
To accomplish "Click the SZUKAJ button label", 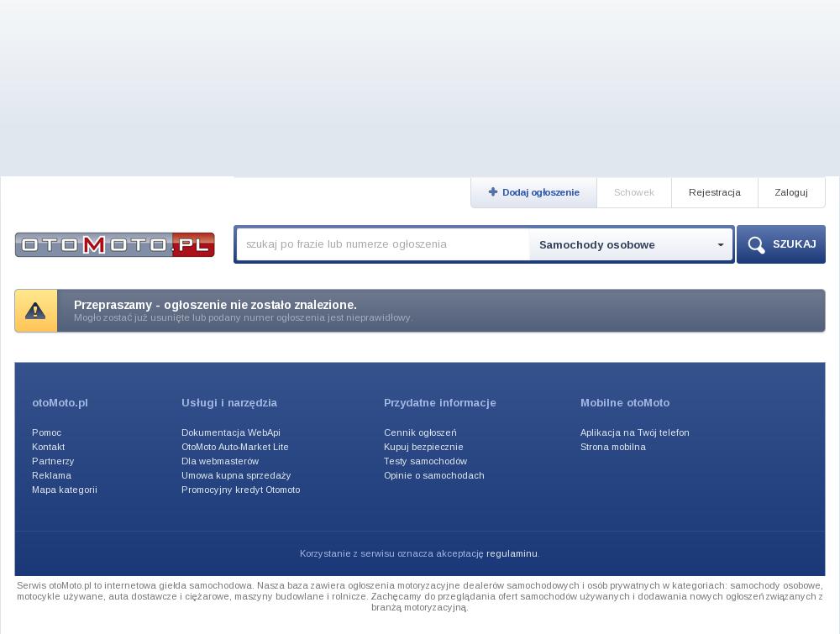I will point(794,244).
